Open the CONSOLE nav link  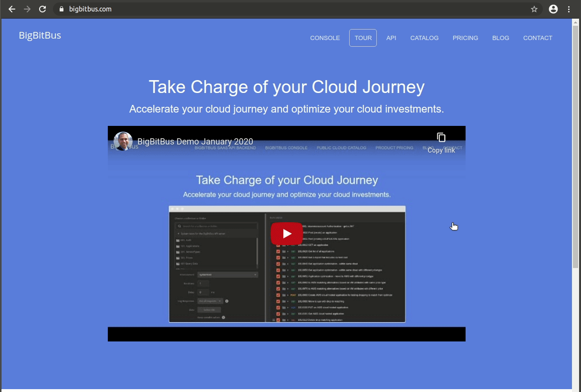coord(325,38)
